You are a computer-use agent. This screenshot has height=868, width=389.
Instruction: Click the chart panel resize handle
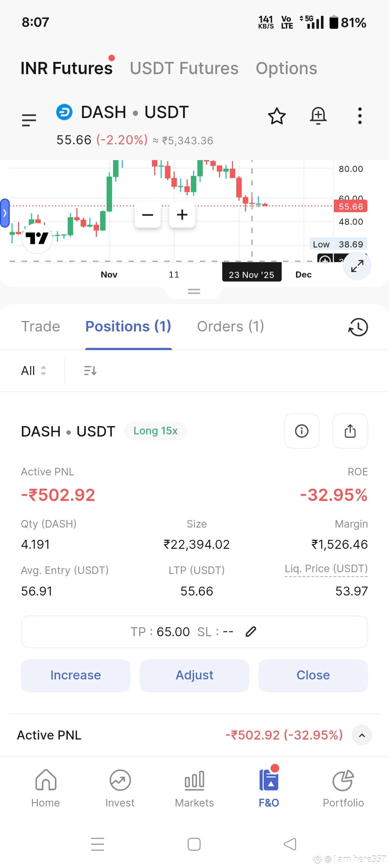[194, 291]
